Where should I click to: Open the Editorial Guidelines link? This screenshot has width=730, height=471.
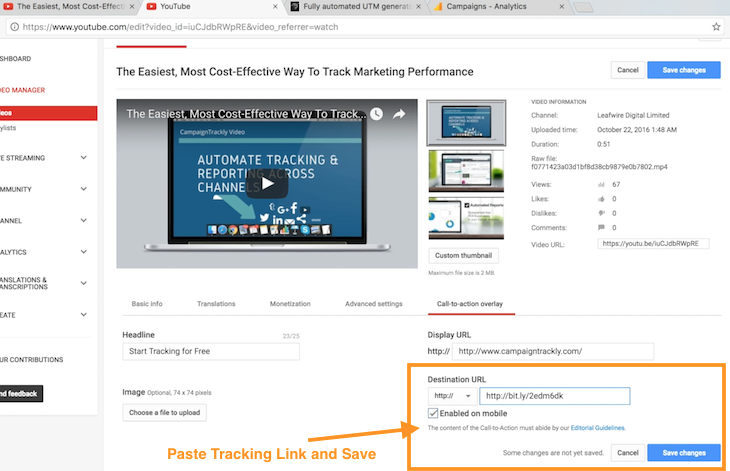tap(598, 428)
